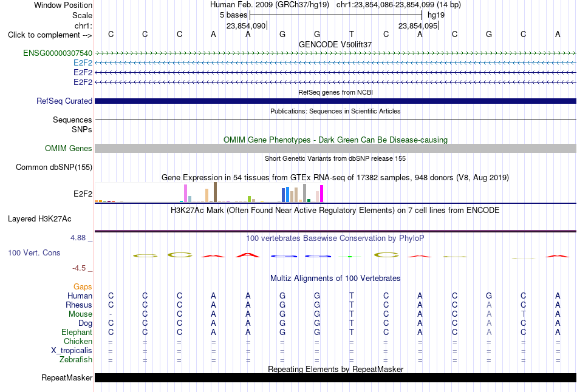Click 'Publications: Sequences in Scientific Articles' title
Viewport: 577px width, 392px height.
[x=335, y=111]
